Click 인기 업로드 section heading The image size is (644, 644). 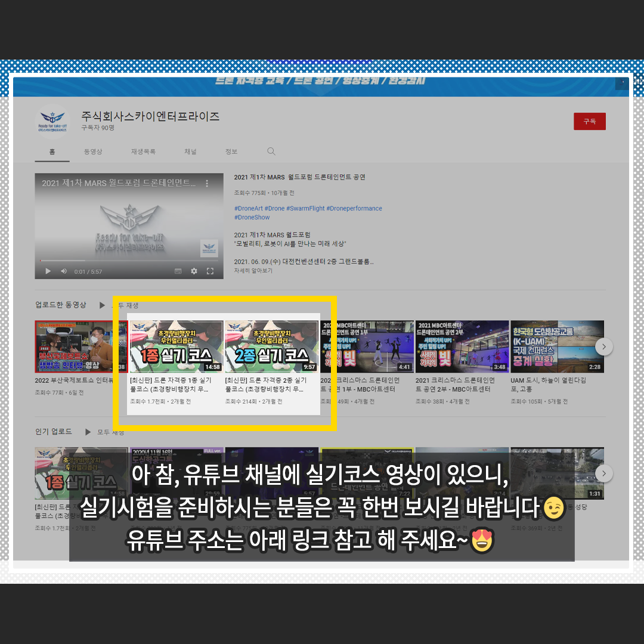pyautogui.click(x=54, y=431)
